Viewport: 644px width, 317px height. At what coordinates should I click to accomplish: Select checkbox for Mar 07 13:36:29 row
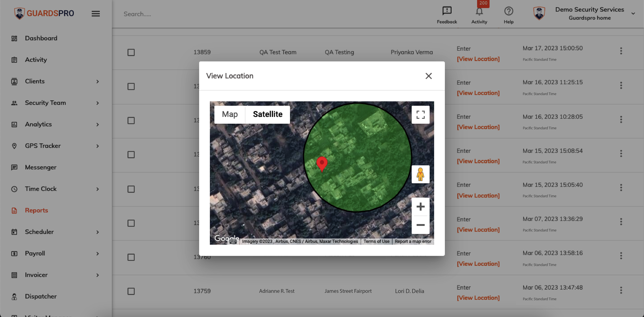[131, 223]
